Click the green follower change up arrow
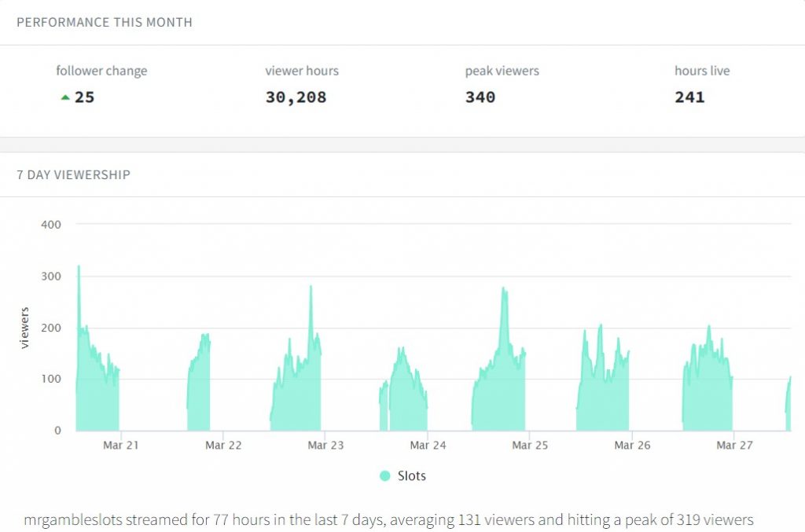Viewport: 805px width, 532px height. tap(65, 97)
